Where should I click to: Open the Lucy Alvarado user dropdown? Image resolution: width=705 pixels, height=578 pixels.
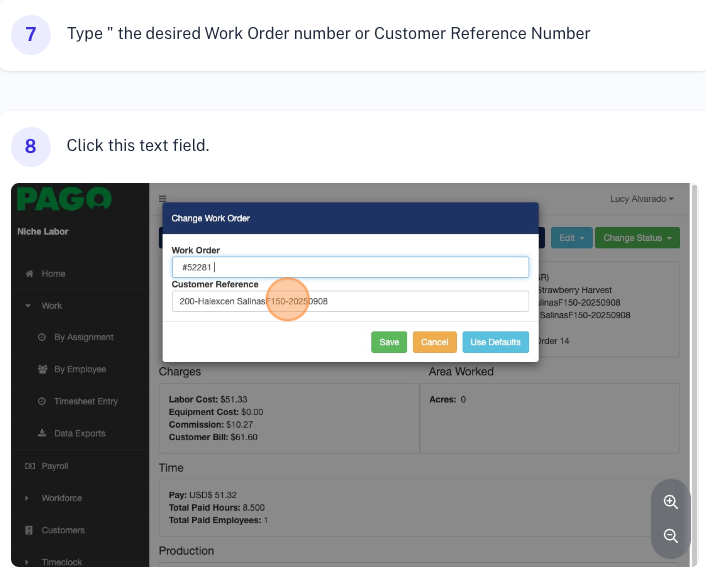point(642,199)
